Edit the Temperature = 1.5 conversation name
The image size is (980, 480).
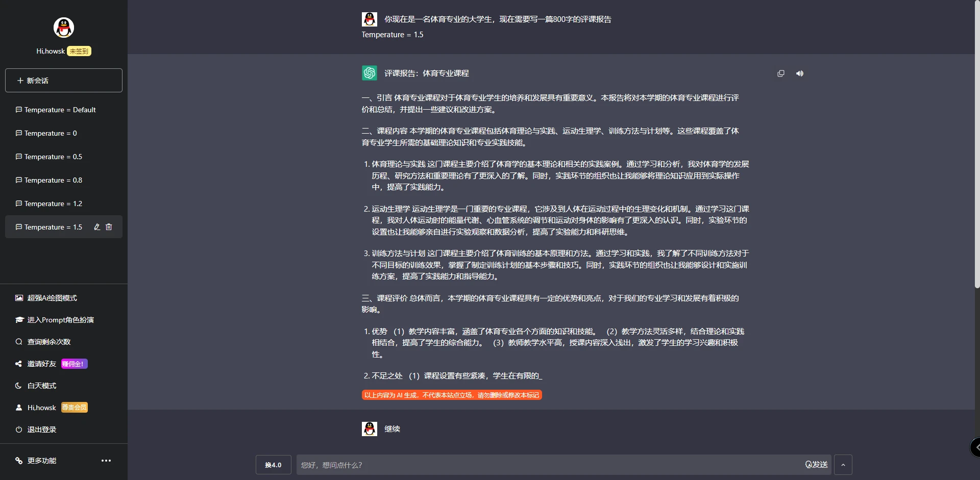pos(96,227)
